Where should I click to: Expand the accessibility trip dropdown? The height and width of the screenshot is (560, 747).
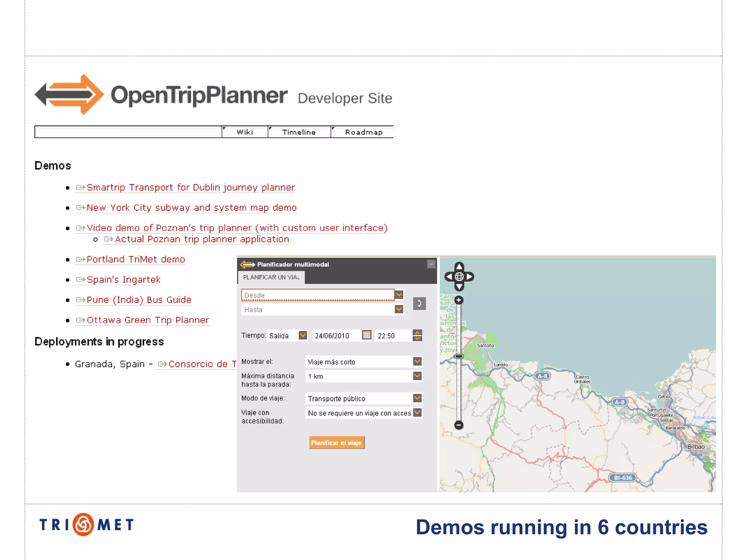coord(417,413)
